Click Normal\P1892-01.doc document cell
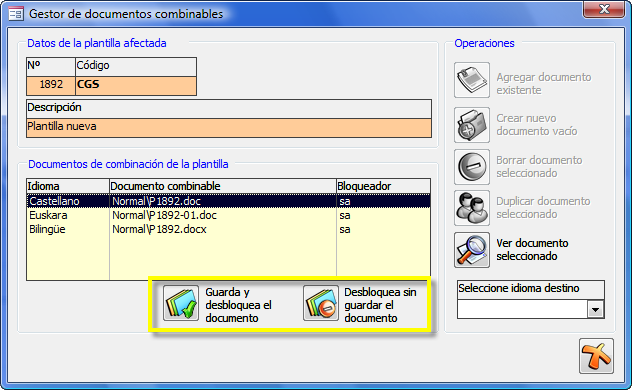Viewport: 632px width, 390px height. pyautogui.click(x=222, y=215)
